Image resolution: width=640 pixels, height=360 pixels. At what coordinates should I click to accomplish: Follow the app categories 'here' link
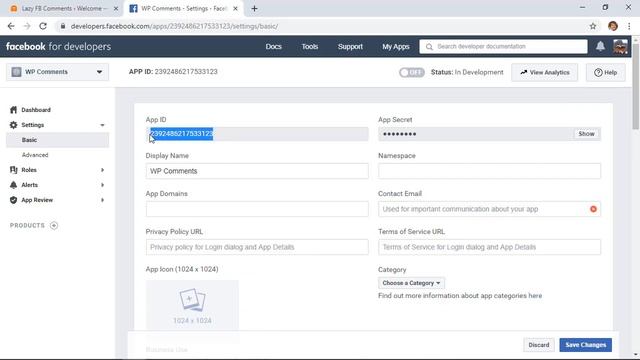point(535,296)
